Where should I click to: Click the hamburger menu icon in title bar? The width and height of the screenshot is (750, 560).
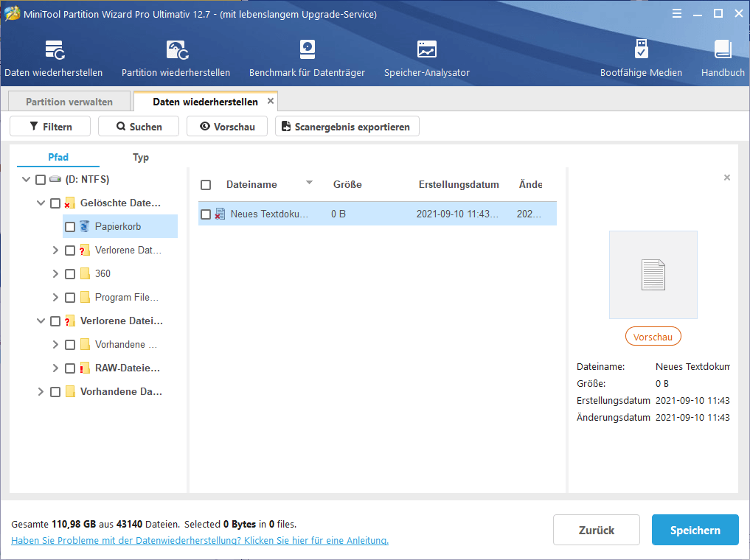pyautogui.click(x=677, y=13)
